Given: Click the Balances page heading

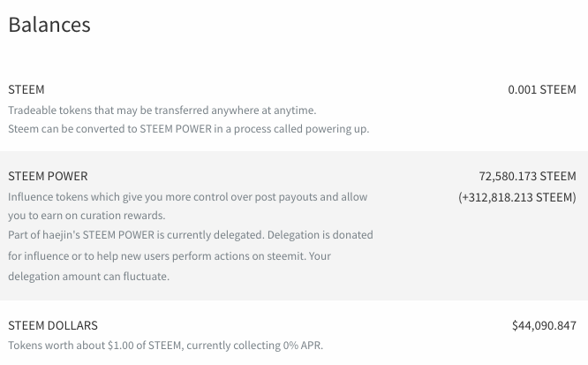Looking at the screenshot, I should click(x=49, y=25).
